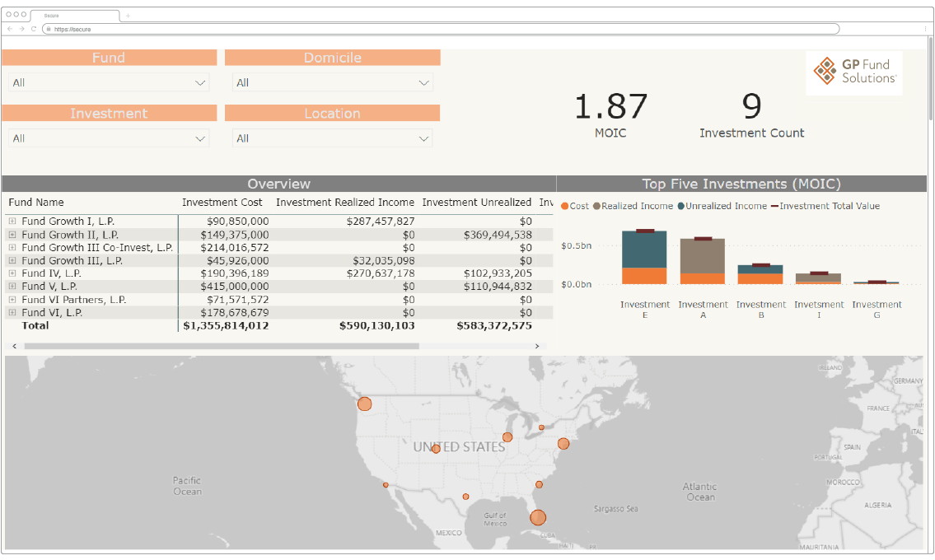Viewport: 935px width, 560px height.
Task: Click the Overview table horizontal scrollbar
Action: (x=222, y=346)
